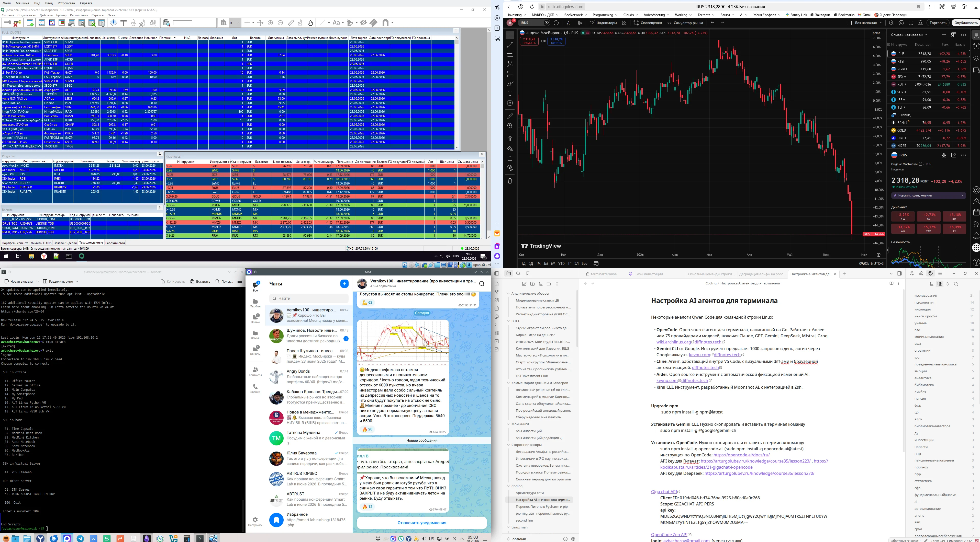Create new folder in Obsidian file explorer
The width and height of the screenshot is (980, 542).
(x=532, y=284)
